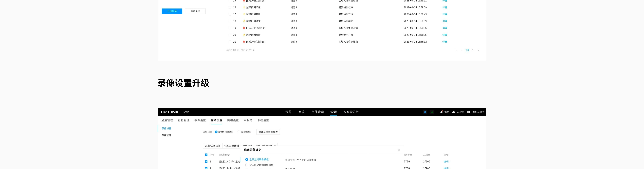Tick the checkbox for event row 21
The image size is (644, 169).
[x=230, y=42]
